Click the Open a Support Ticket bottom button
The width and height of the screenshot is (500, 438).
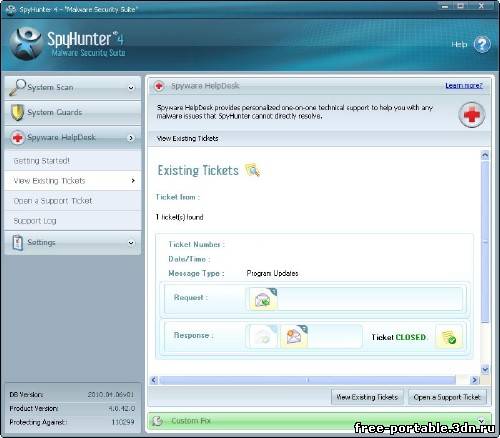point(447,397)
